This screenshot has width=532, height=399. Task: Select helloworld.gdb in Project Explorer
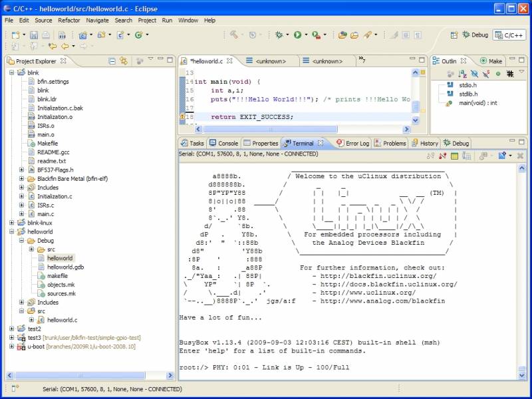(65, 267)
